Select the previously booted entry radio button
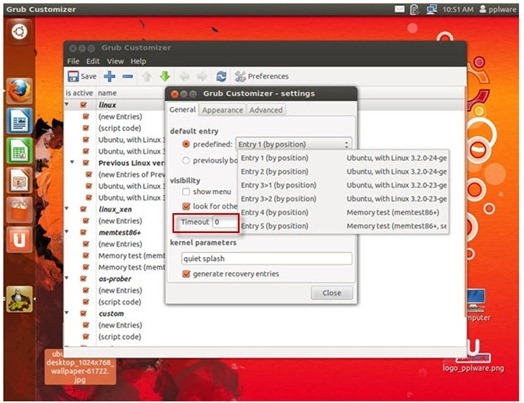524x403 pixels. tap(186, 161)
